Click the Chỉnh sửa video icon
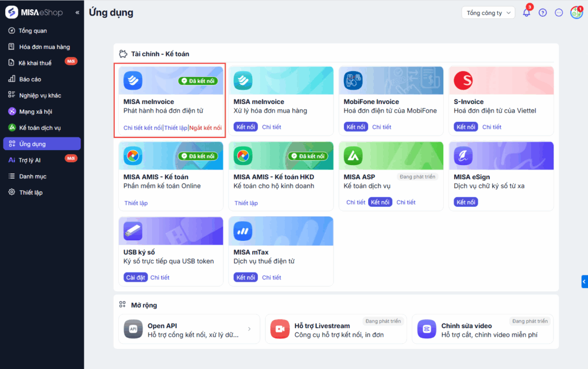The height and width of the screenshot is (369, 588). click(427, 329)
